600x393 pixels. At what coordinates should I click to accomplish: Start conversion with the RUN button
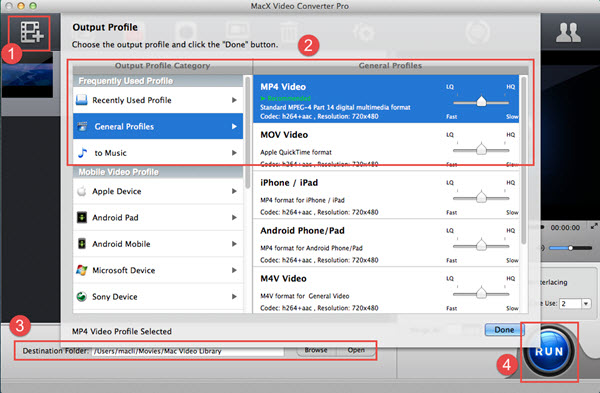pos(549,351)
